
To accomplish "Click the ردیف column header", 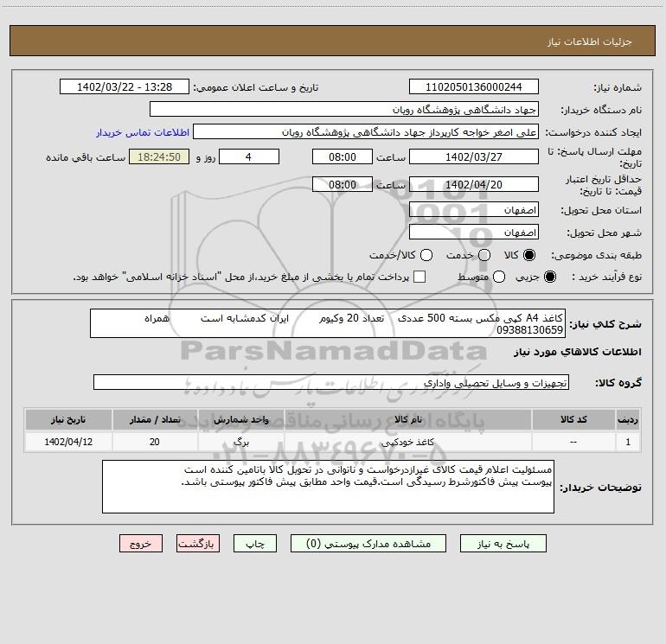I will 628,419.
